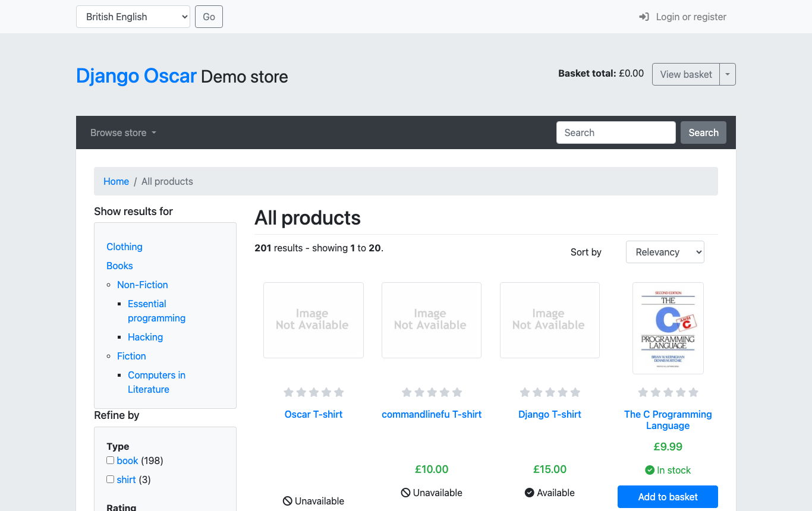This screenshot has width=812, height=511.
Task: Click into the Search input field
Action: tap(616, 133)
